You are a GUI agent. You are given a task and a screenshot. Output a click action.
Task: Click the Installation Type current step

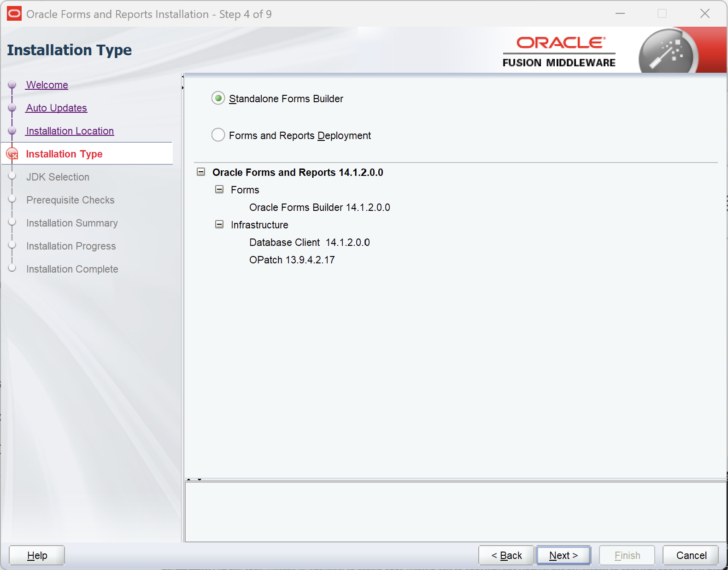coord(64,154)
